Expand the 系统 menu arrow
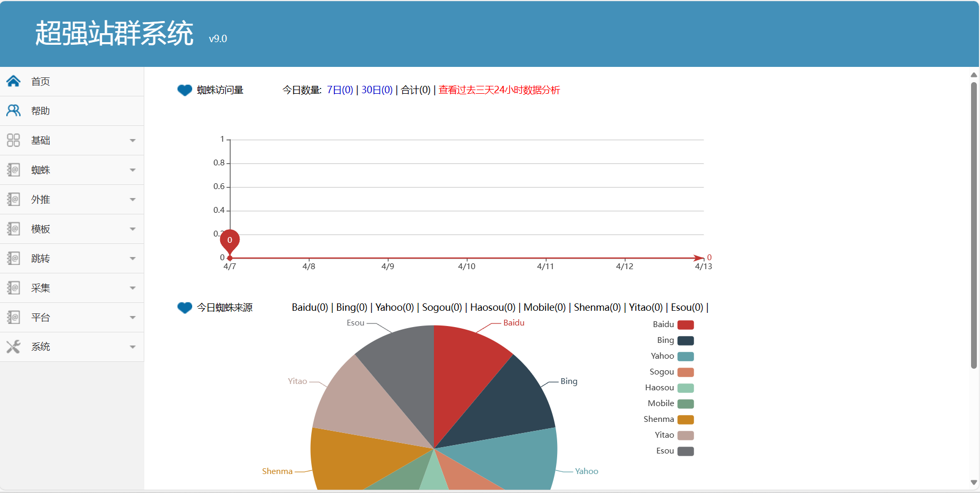 point(133,347)
